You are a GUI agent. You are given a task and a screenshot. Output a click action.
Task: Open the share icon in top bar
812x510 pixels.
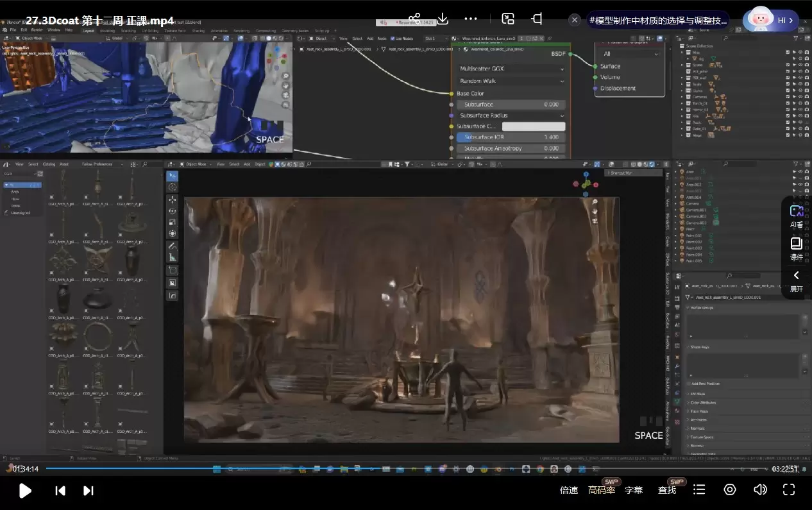(414, 19)
